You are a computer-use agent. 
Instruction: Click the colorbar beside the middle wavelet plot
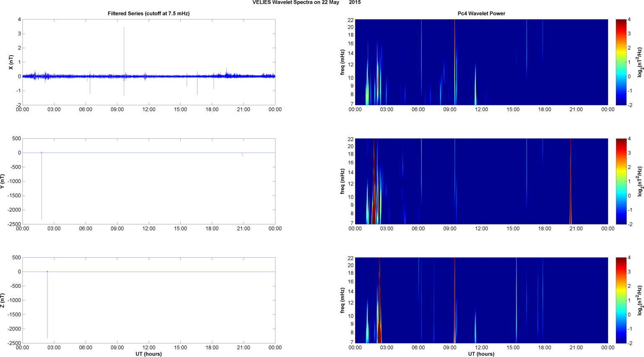[621, 181]
